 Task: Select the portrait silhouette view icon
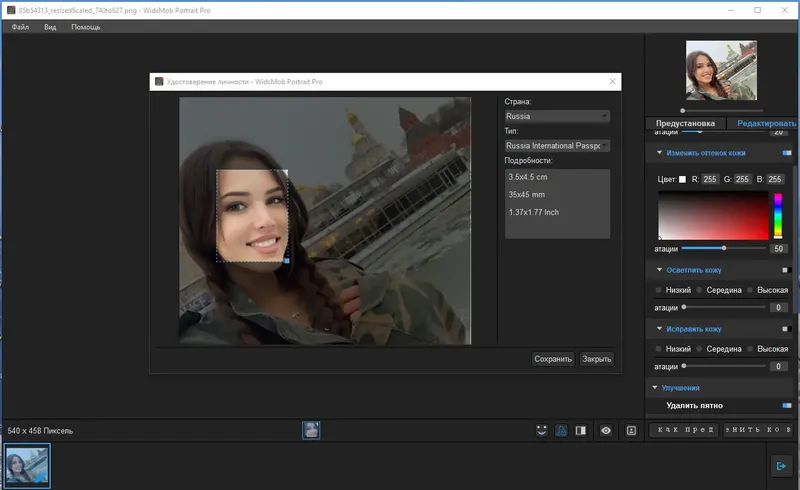[x=561, y=430]
